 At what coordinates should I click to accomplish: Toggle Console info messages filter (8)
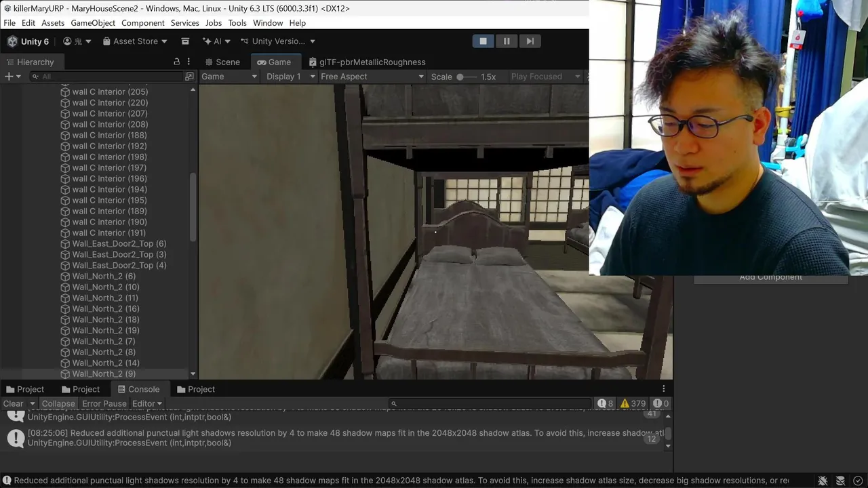pos(605,403)
